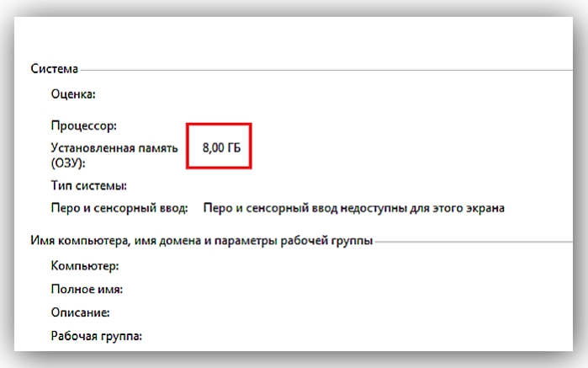Select the 'Компьютер:' label
Viewport: 588px width, 368px height.
click(x=85, y=266)
